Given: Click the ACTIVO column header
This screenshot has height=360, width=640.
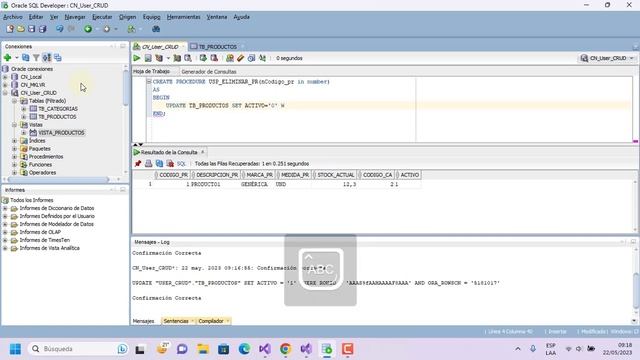Looking at the screenshot, I should coord(409,175).
